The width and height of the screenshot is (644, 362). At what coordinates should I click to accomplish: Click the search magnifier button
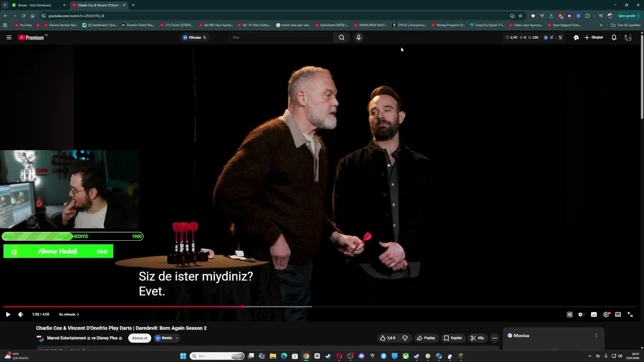click(342, 37)
